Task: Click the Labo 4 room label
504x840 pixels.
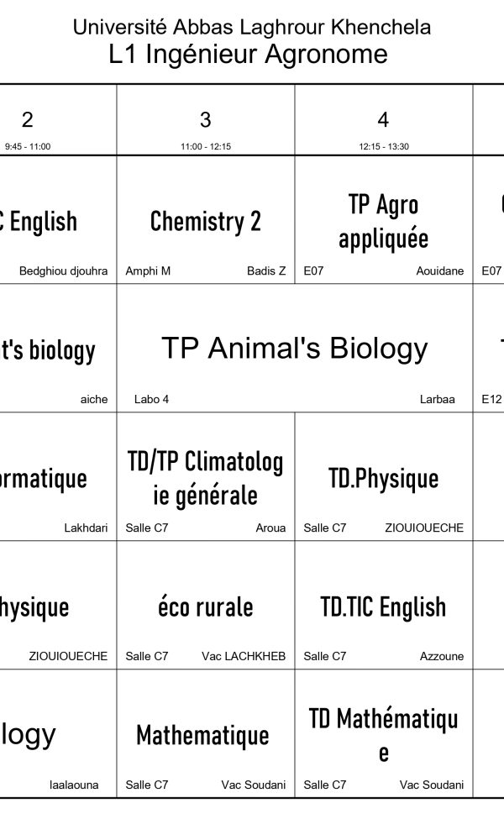Action: click(x=151, y=400)
